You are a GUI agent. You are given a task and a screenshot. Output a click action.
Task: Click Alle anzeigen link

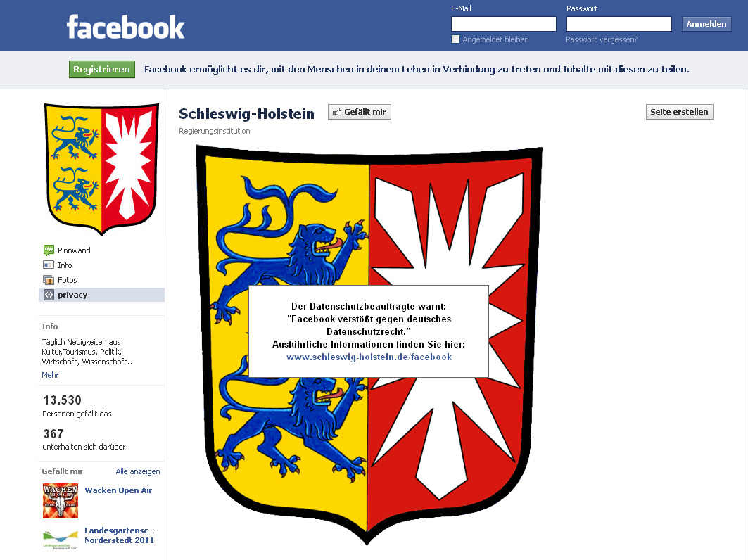click(x=138, y=471)
